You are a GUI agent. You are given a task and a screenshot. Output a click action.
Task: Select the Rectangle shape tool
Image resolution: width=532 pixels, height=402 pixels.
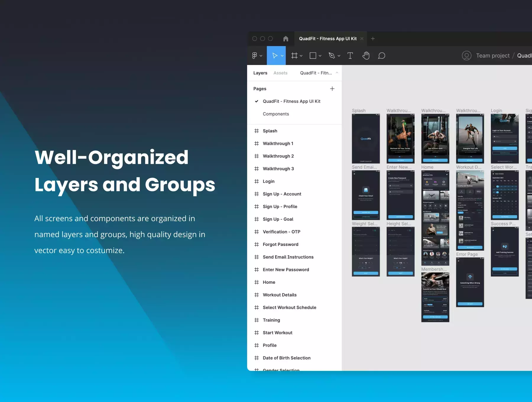313,56
